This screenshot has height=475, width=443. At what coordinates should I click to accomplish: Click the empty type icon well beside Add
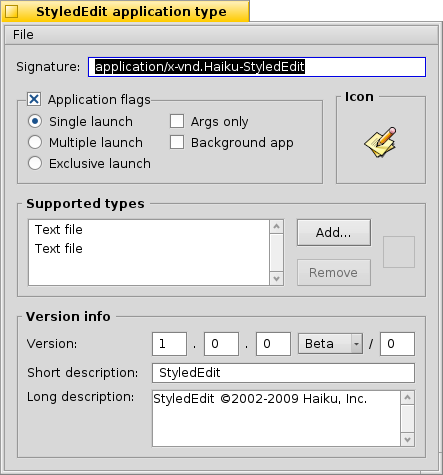tap(399, 252)
